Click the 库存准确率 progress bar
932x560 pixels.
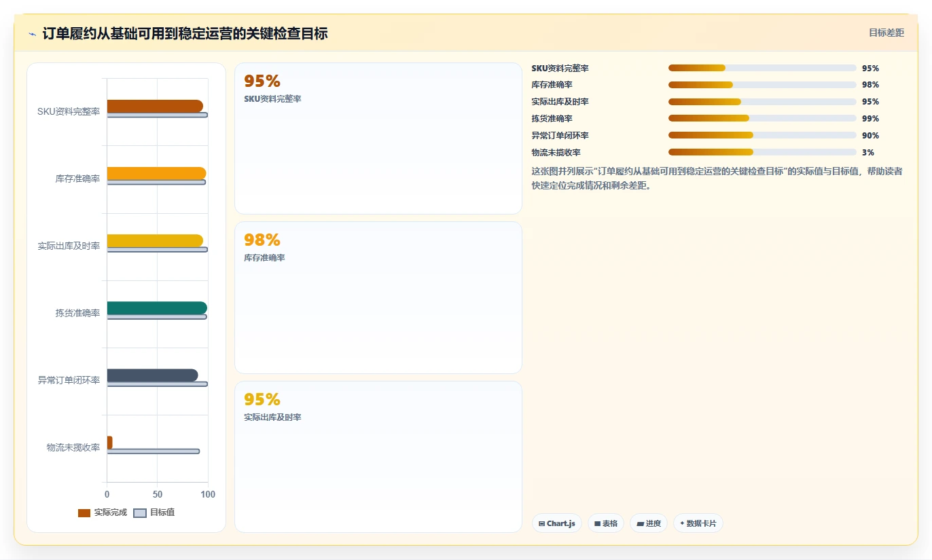point(762,85)
